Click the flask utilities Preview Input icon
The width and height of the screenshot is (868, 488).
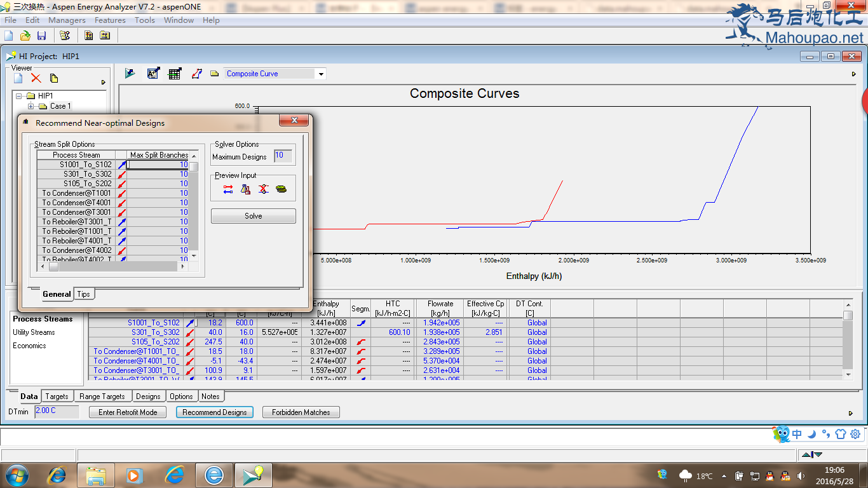246,189
